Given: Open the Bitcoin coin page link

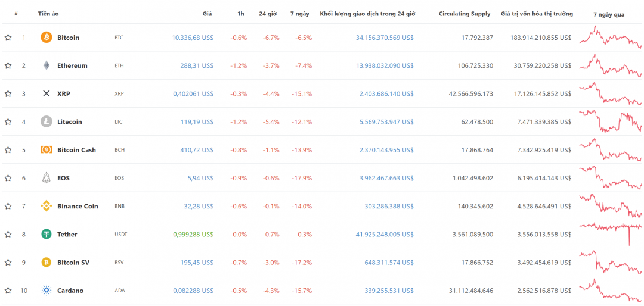Looking at the screenshot, I should [68, 38].
